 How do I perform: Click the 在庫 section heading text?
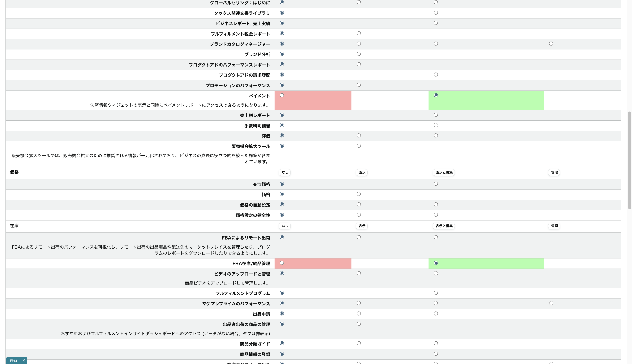tap(14, 226)
